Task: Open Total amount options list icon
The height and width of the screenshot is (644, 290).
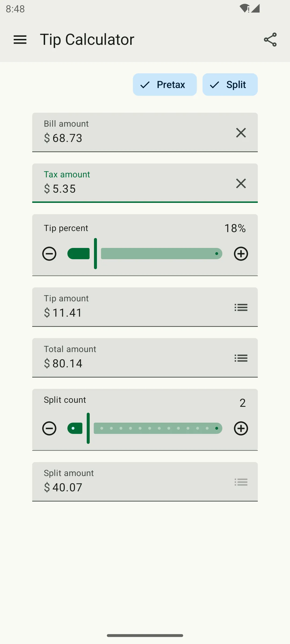Action: (241, 358)
